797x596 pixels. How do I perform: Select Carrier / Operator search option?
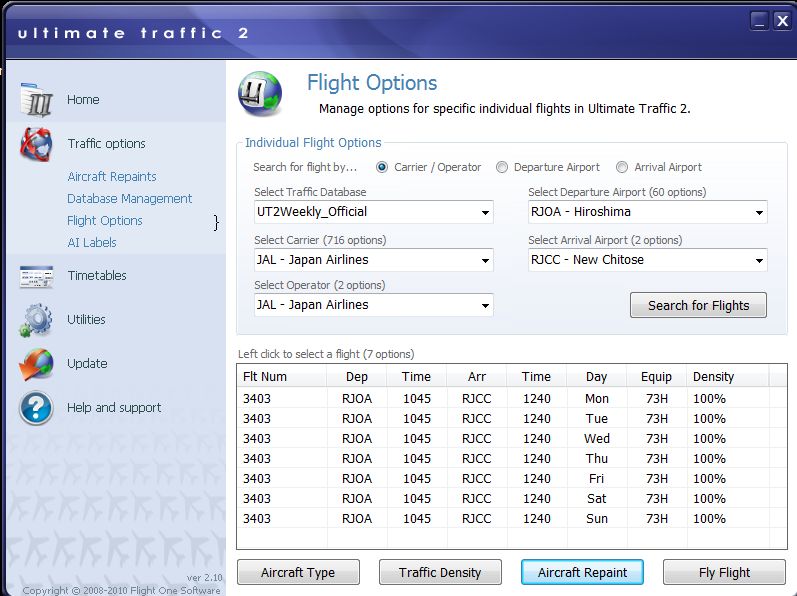[x=382, y=167]
